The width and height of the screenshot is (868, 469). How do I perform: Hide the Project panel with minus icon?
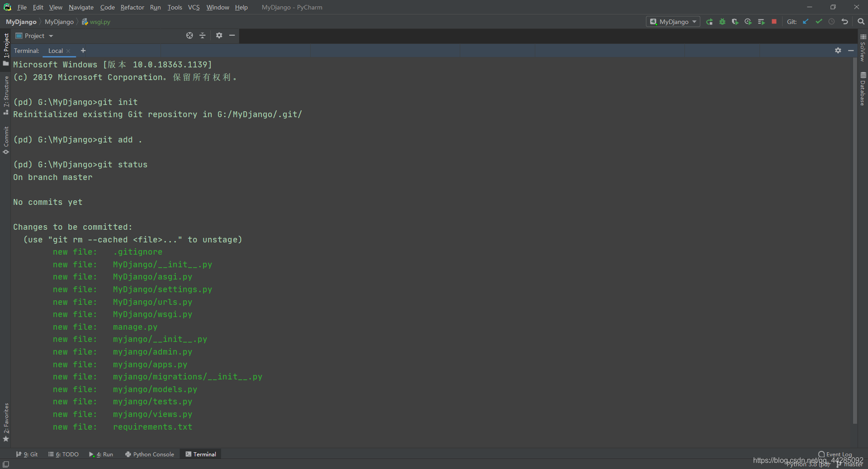232,35
